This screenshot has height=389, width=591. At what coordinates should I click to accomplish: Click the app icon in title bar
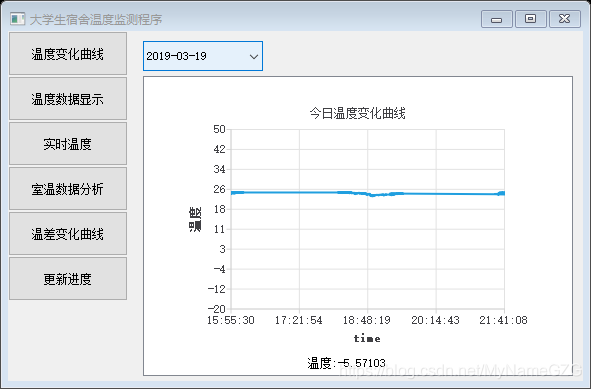point(17,18)
